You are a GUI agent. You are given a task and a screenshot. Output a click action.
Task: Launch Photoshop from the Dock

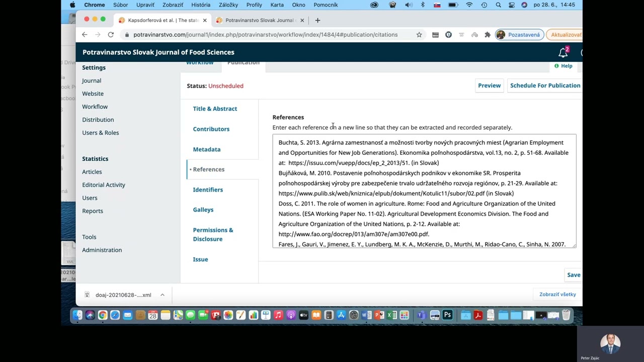447,315
